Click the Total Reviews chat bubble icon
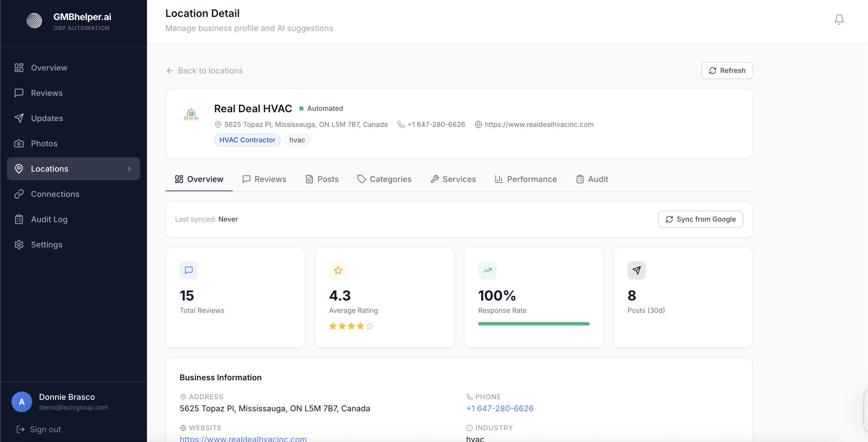 pos(189,270)
